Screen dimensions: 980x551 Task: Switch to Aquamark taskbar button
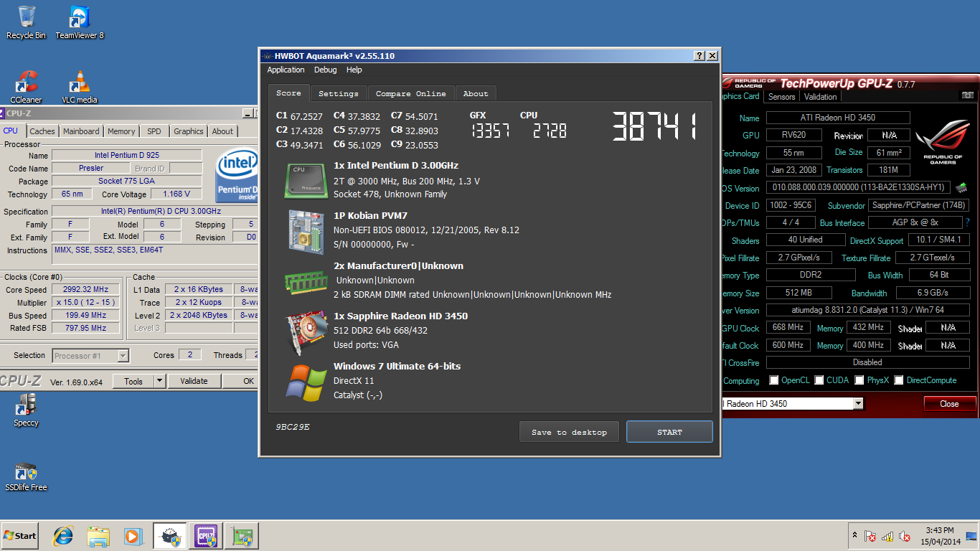[170, 536]
